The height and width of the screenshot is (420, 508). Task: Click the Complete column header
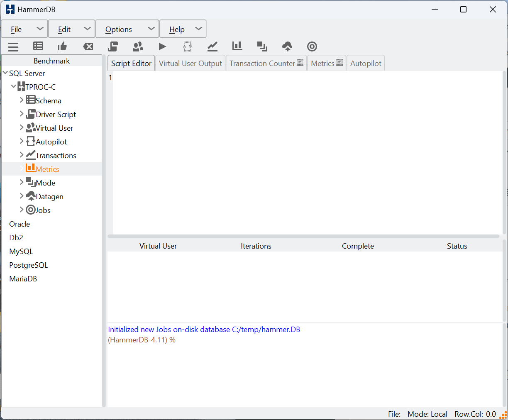(x=358, y=246)
